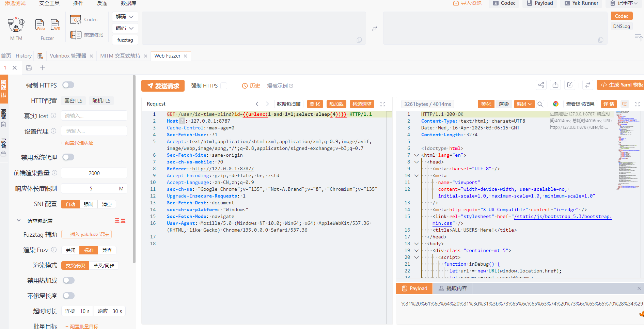
Task: Click the Web Fuzzer icon in toolbar
Action: (40, 25)
